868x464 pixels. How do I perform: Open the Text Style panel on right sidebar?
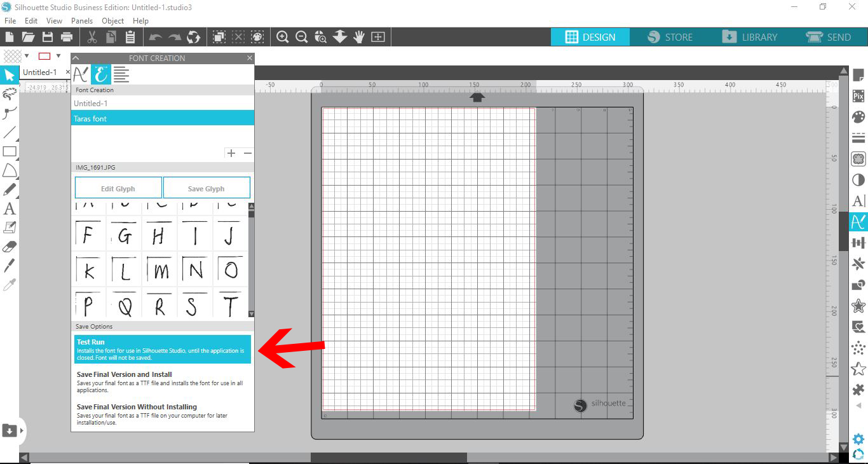pos(858,201)
